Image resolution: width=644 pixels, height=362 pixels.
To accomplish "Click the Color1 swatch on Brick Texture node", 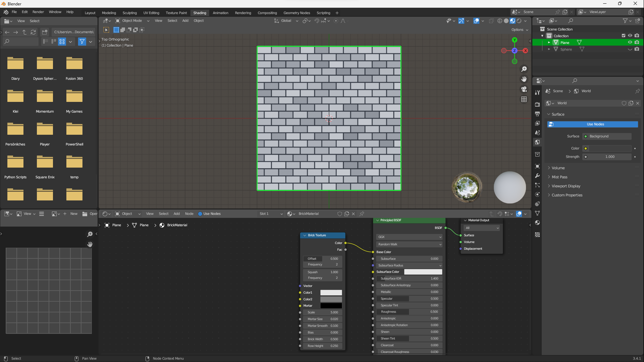I will [331, 292].
